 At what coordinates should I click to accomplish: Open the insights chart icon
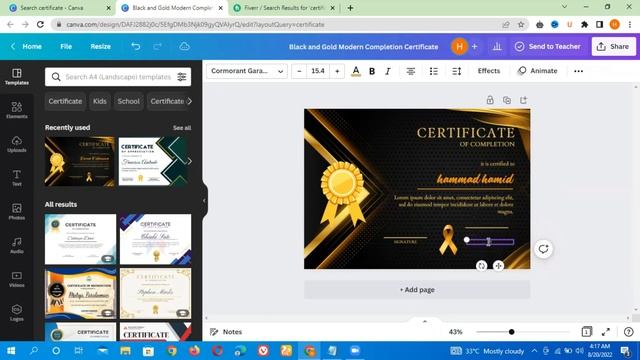(497, 47)
